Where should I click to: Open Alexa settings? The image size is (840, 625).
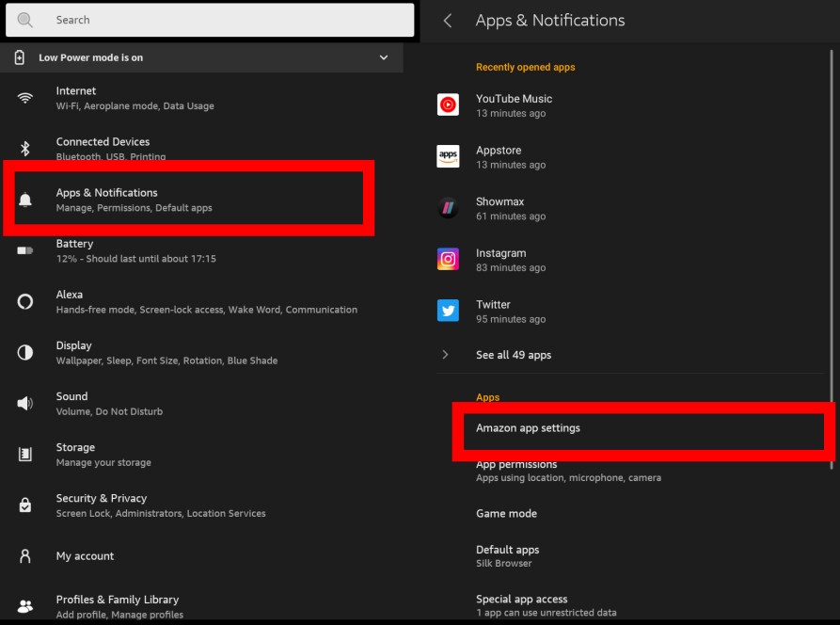click(201, 302)
